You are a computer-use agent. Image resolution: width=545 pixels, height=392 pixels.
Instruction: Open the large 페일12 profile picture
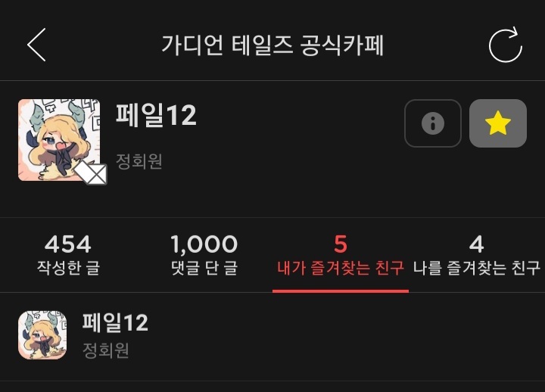pos(59,140)
